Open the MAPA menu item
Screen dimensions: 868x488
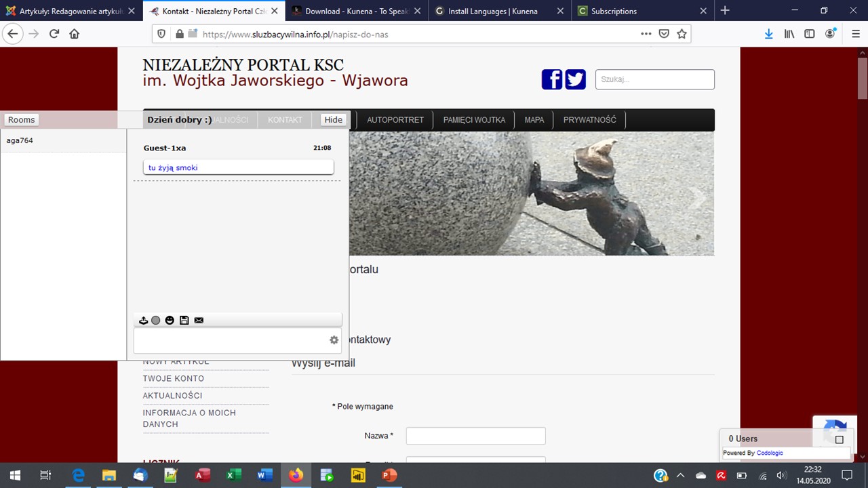534,120
